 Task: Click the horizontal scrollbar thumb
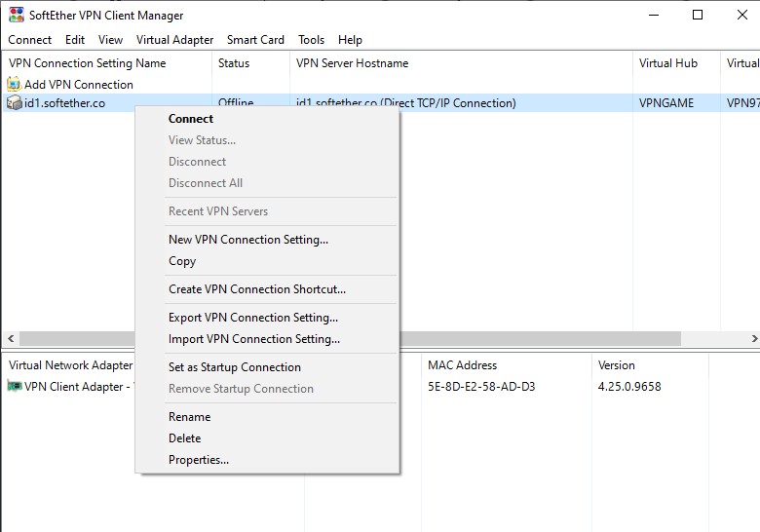coord(350,338)
